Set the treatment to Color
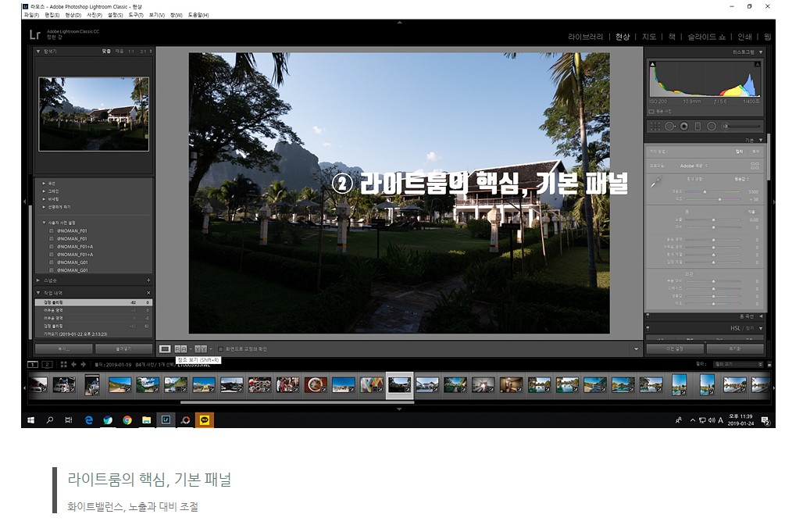This screenshot has height=532, width=810. [x=739, y=152]
